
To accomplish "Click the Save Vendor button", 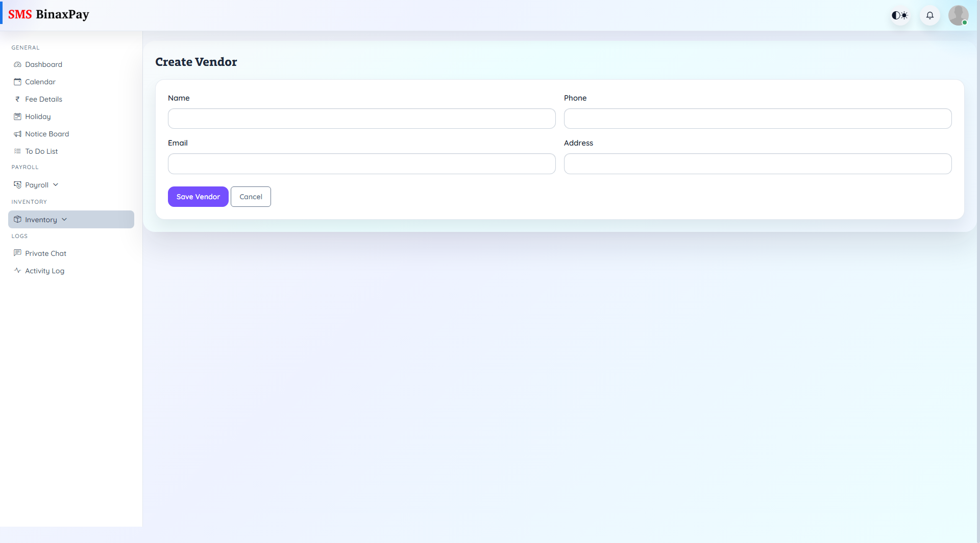I will tap(198, 197).
